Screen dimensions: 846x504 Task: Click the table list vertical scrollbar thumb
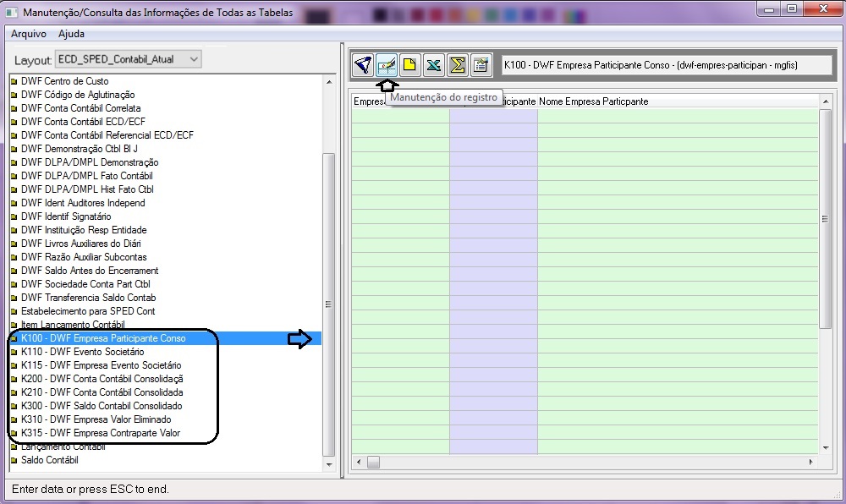[x=328, y=304]
